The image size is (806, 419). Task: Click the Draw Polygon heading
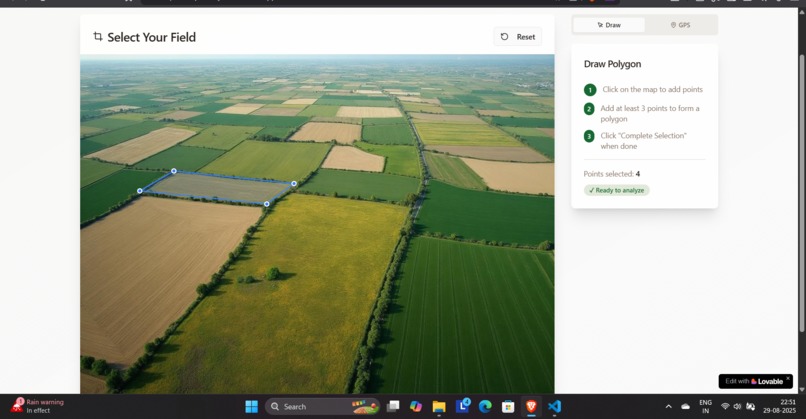tap(612, 64)
